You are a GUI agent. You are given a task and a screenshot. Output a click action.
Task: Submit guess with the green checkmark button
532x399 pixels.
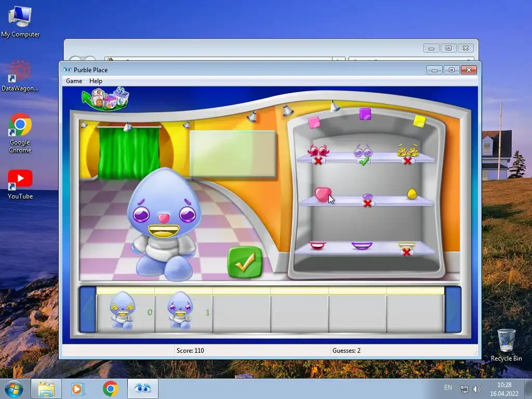[245, 262]
